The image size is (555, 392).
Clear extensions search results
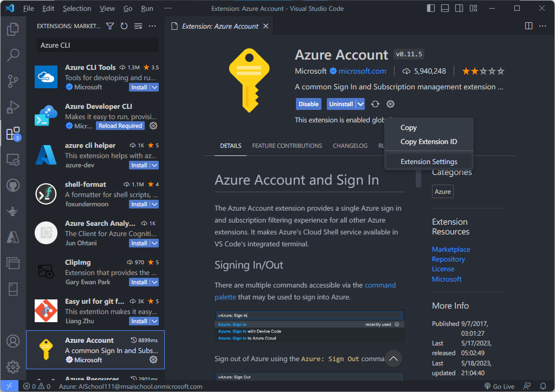(x=138, y=26)
